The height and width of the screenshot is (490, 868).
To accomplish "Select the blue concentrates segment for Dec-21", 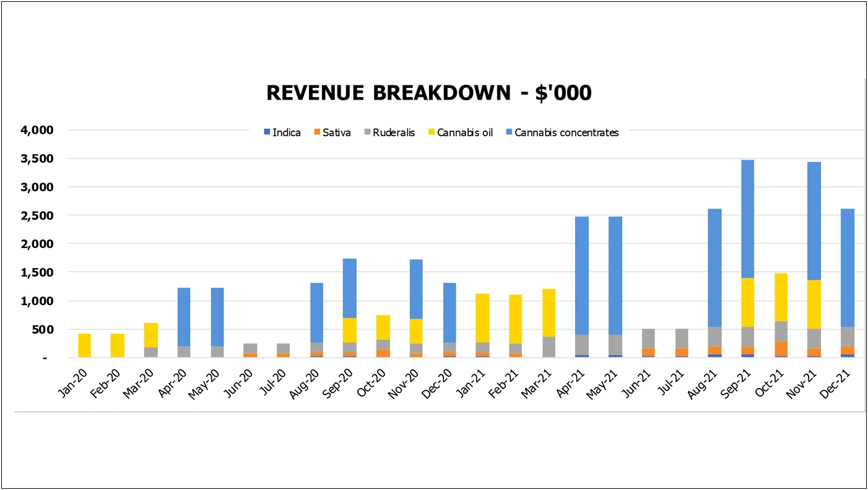I will [847, 268].
